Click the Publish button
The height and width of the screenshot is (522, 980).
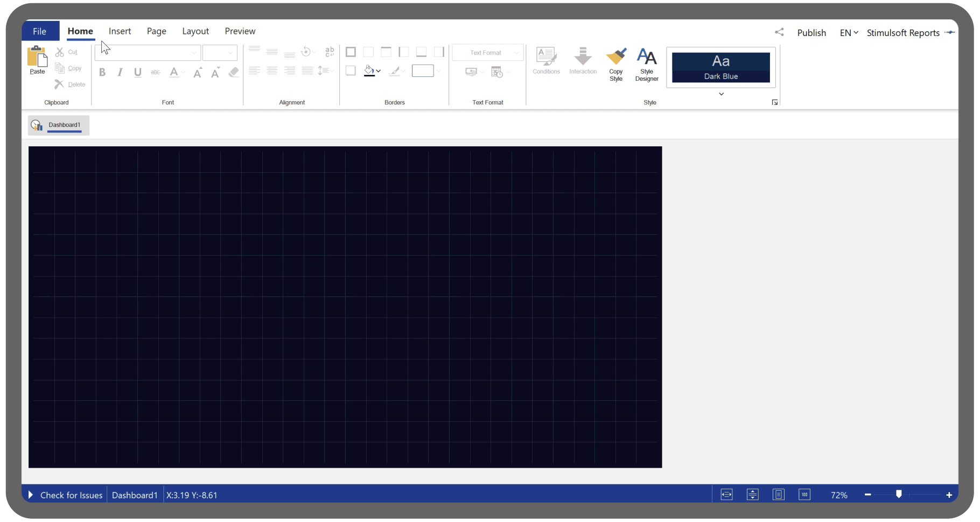(811, 33)
